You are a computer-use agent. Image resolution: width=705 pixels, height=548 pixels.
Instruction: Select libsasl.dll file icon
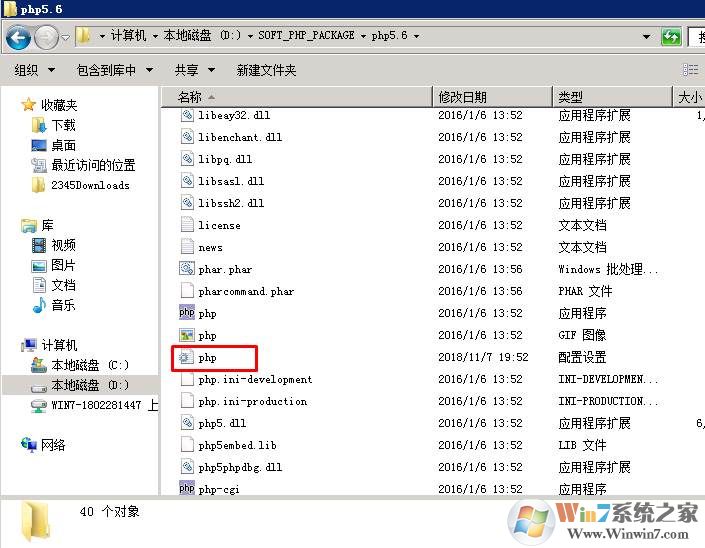(187, 181)
